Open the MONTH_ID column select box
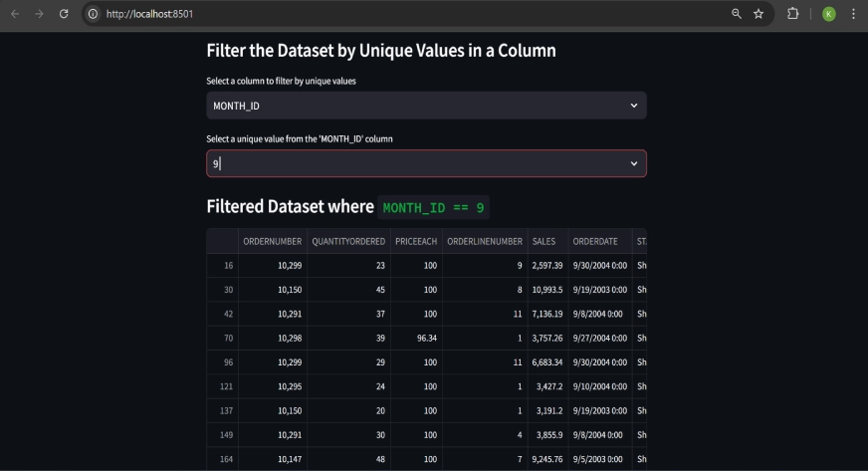This screenshot has height=471, width=868. point(426,106)
